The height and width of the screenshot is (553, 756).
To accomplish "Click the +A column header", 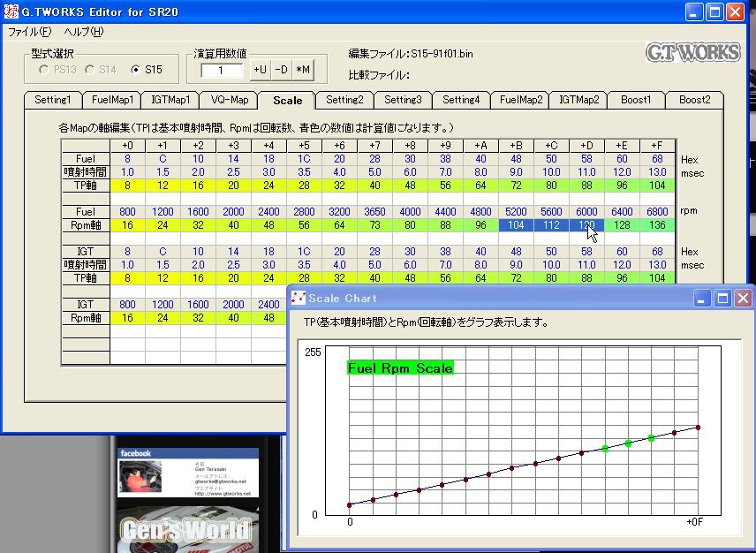I will (480, 146).
